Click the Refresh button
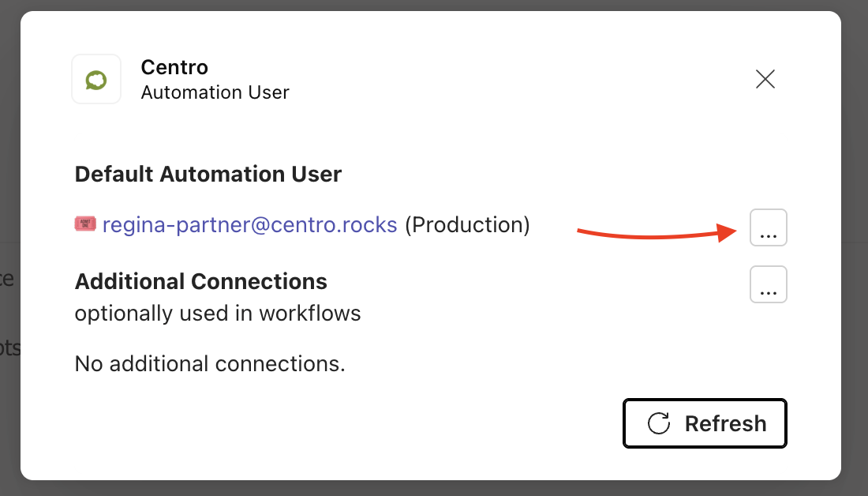Viewport: 868px width, 496px height. pos(705,423)
